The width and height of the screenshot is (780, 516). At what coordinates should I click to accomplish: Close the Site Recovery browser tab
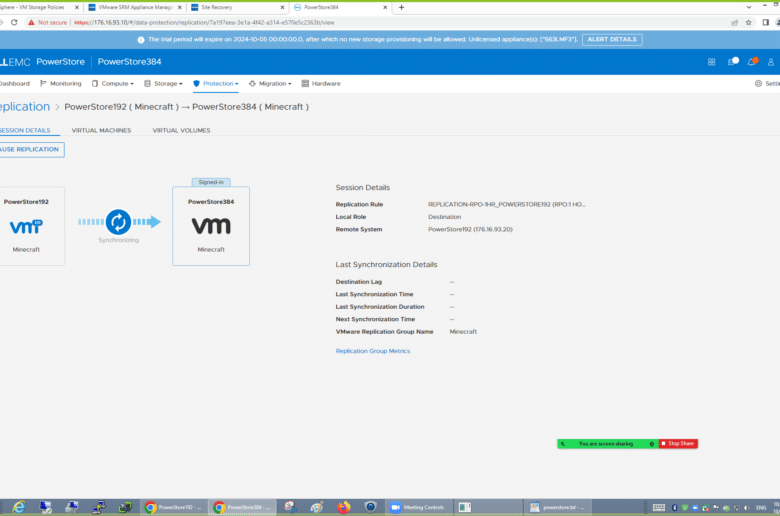coord(282,7)
